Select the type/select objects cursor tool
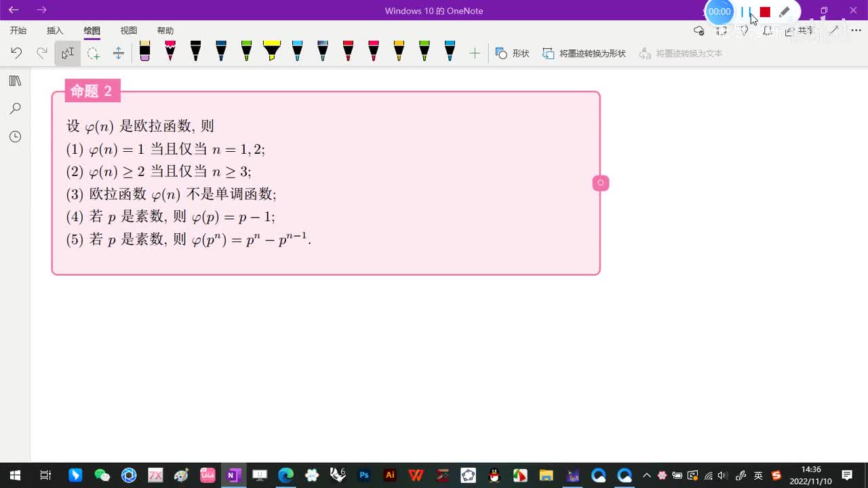This screenshot has width=868, height=488. point(68,53)
